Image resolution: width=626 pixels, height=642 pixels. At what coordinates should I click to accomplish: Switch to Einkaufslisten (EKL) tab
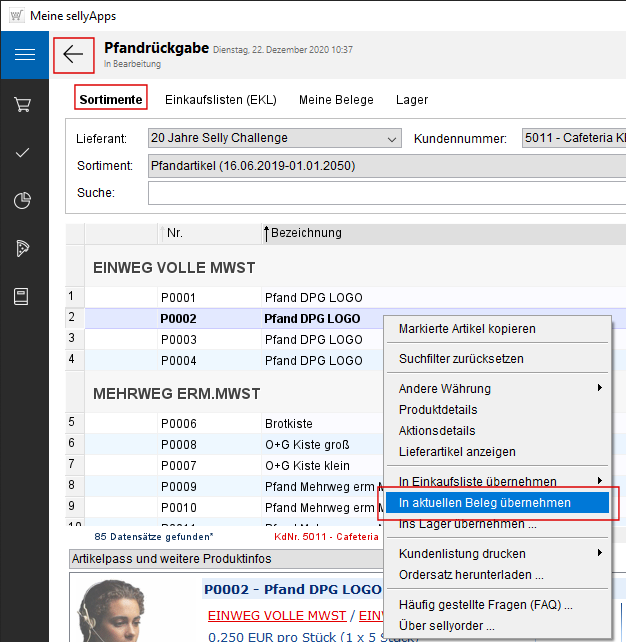[220, 99]
